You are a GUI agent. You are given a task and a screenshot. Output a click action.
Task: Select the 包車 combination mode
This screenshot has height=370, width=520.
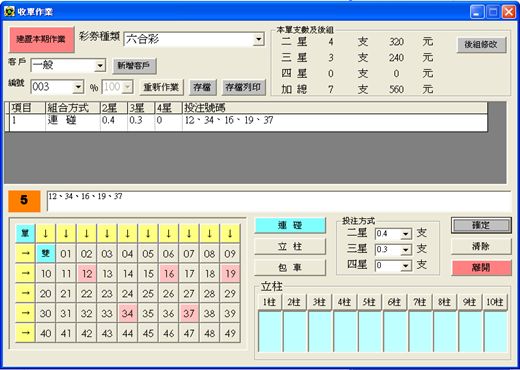point(290,267)
